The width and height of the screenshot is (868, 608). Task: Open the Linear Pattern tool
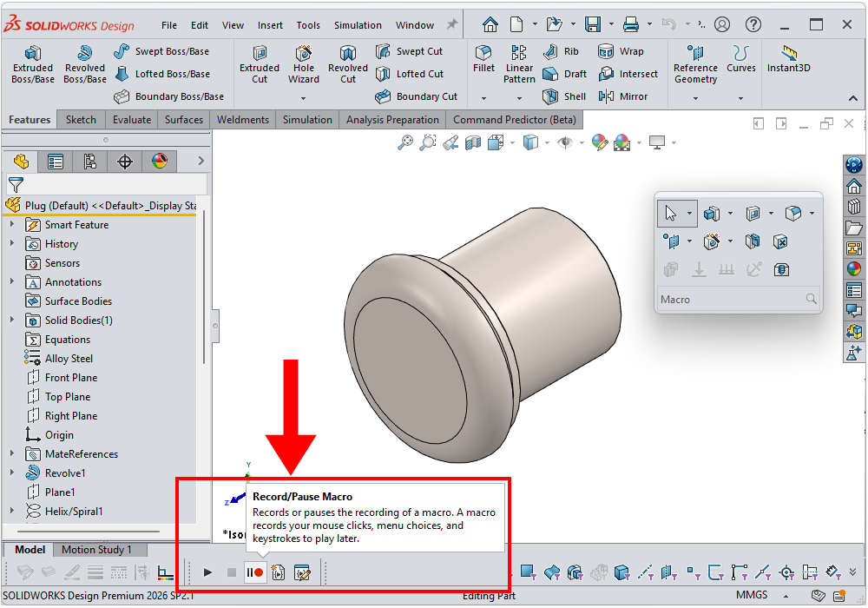pyautogui.click(x=519, y=64)
